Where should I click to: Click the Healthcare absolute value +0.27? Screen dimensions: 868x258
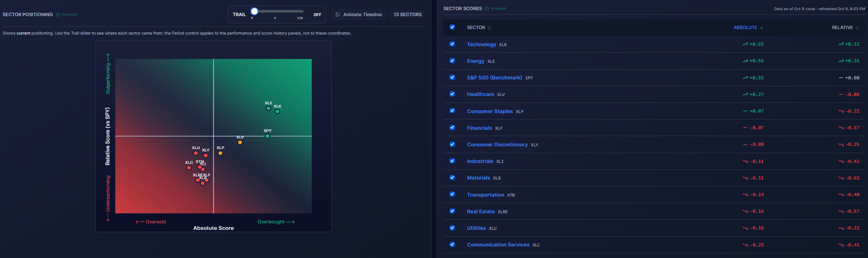point(757,94)
